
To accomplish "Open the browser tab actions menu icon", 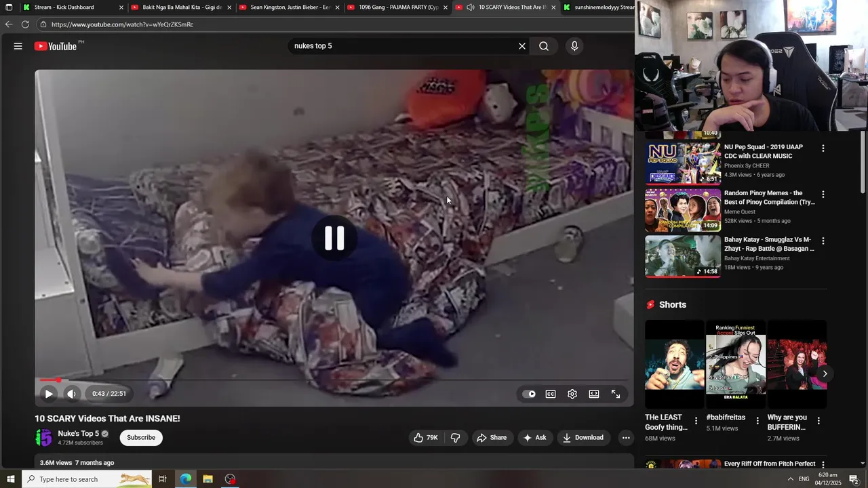I will coord(9,7).
